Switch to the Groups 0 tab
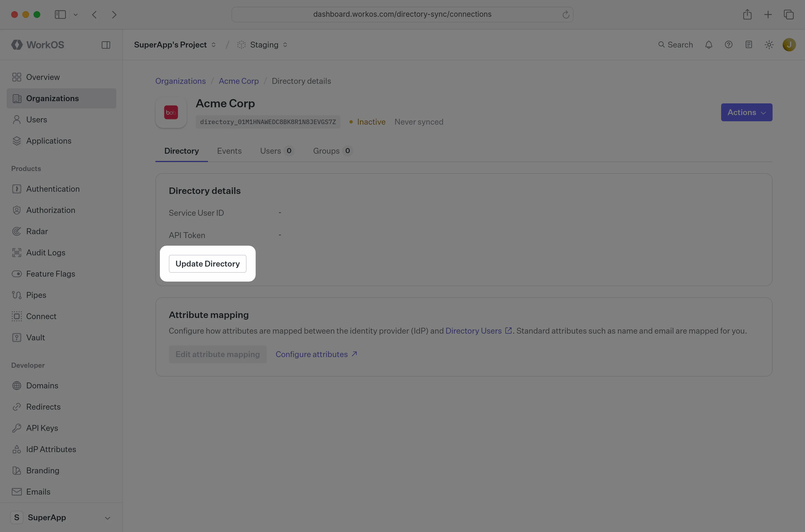This screenshot has height=532, width=805. coord(332,151)
